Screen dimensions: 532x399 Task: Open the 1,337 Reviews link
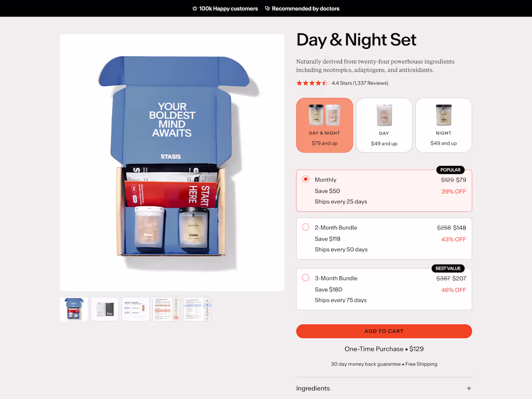coord(370,83)
